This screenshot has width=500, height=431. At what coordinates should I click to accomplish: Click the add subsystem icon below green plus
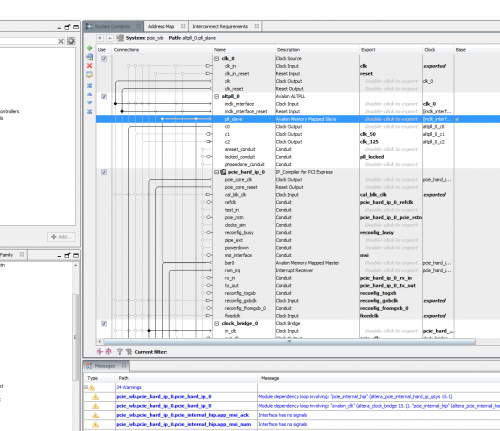point(89,57)
